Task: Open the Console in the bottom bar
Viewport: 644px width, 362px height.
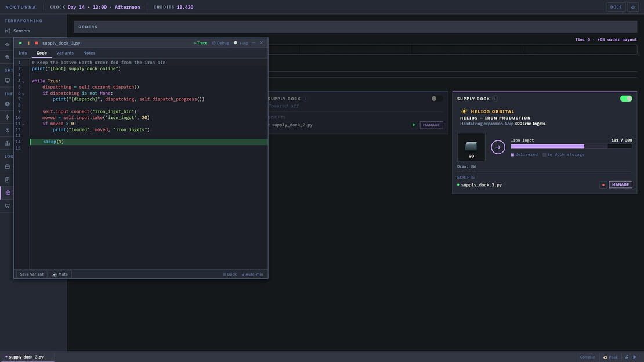Action: pos(587,357)
